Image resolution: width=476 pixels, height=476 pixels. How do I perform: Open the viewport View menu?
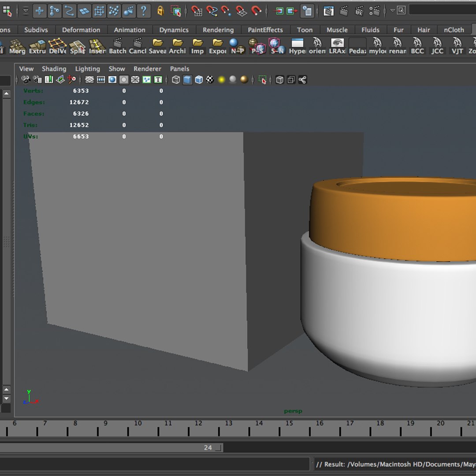tap(26, 69)
